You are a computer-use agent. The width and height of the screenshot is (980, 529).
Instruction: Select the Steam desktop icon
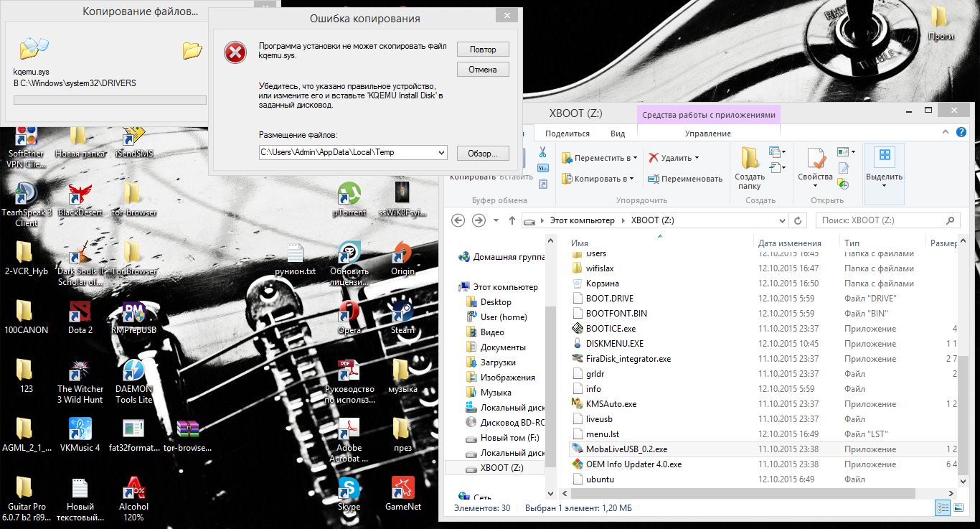click(402, 317)
